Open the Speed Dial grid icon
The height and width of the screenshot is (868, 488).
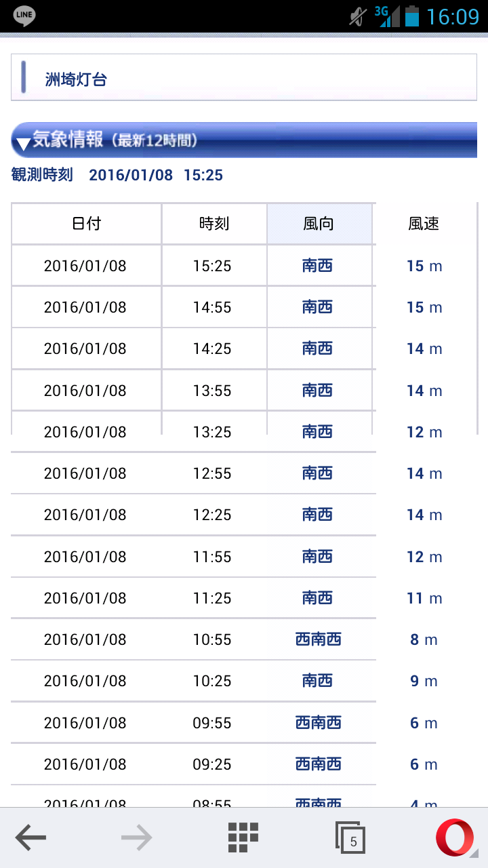click(x=243, y=837)
